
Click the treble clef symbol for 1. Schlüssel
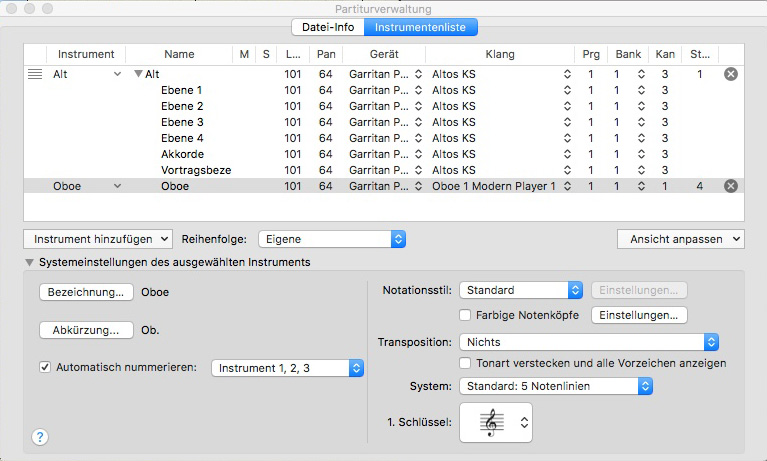(x=490, y=424)
